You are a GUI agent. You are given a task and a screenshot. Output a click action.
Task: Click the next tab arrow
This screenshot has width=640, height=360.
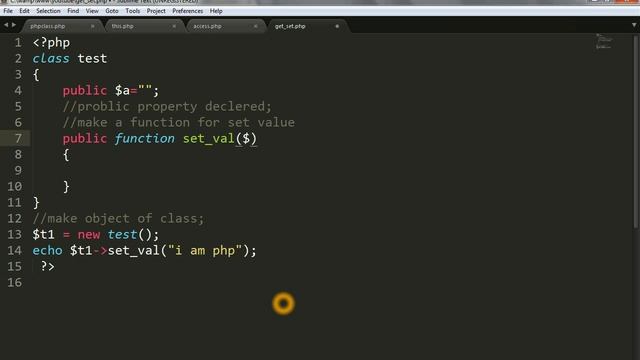point(14,25)
